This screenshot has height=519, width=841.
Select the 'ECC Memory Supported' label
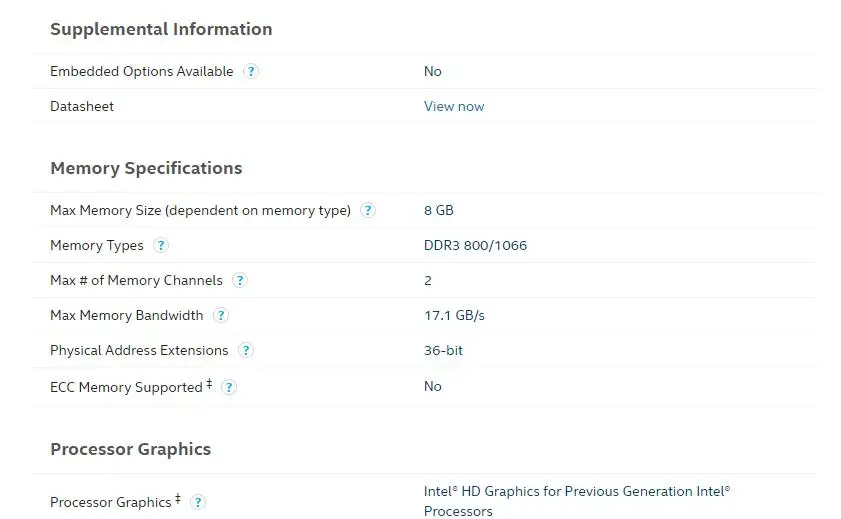[x=126, y=387]
